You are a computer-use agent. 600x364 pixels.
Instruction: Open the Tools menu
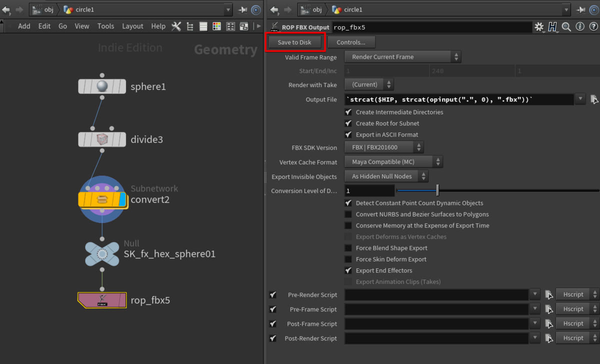click(x=105, y=26)
